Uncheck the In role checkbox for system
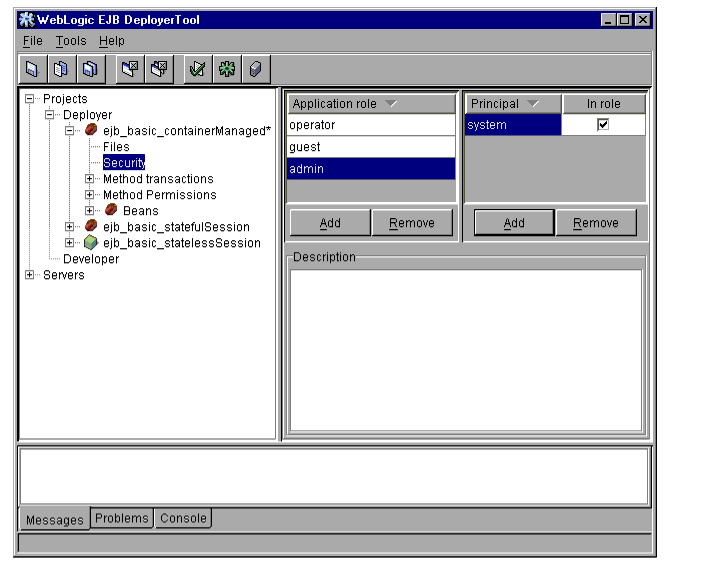This screenshot has height=567, width=713. coord(603,124)
